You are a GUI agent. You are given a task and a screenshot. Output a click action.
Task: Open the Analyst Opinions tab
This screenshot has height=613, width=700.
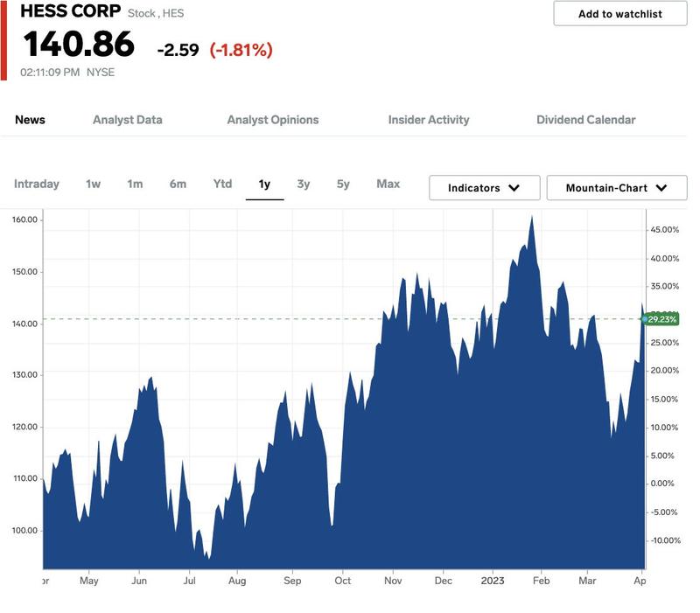(273, 120)
